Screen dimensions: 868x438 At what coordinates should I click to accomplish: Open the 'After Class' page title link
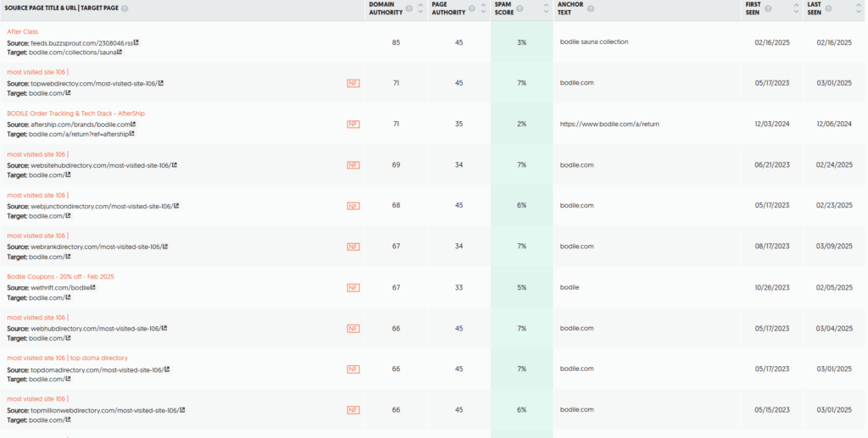[23, 32]
